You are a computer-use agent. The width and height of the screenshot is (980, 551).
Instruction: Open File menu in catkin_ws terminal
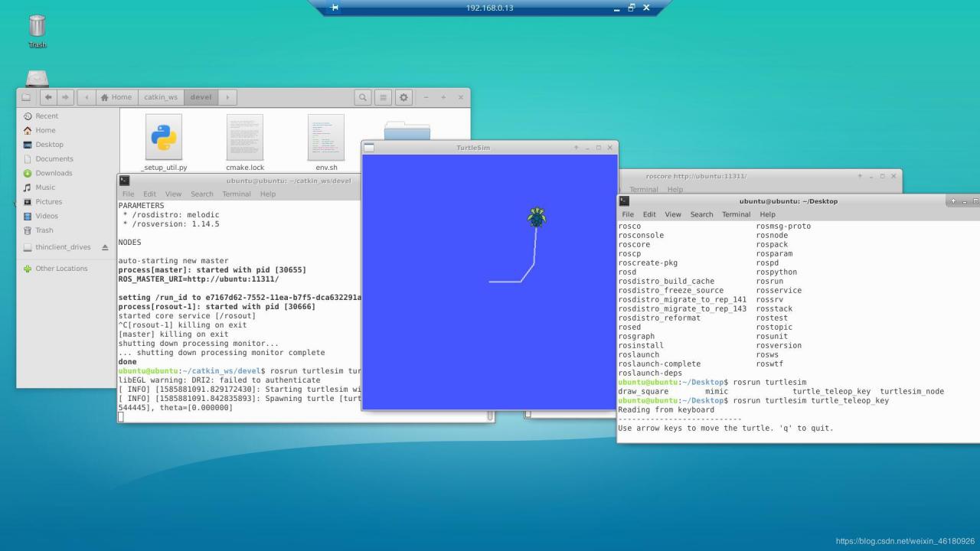click(x=129, y=194)
